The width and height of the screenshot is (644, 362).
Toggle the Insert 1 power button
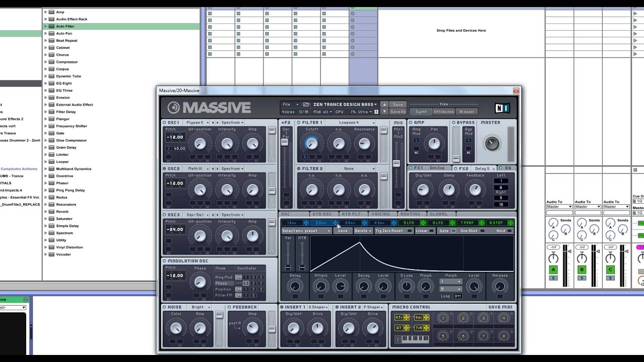(282, 307)
